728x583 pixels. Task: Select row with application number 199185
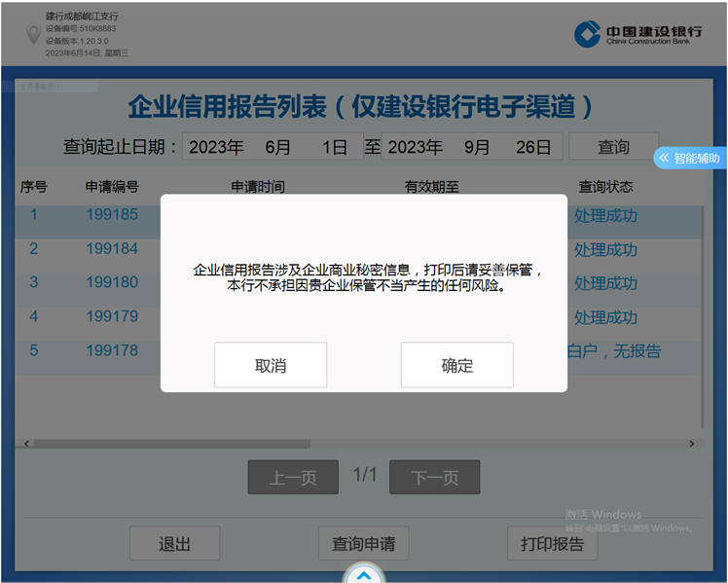point(112,215)
